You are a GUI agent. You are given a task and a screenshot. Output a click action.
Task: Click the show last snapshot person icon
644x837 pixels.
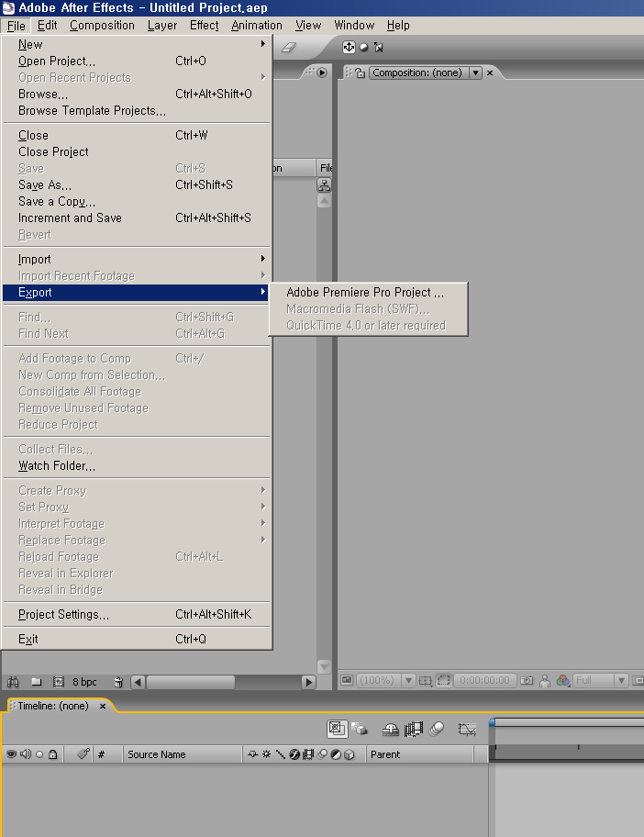coord(545,681)
